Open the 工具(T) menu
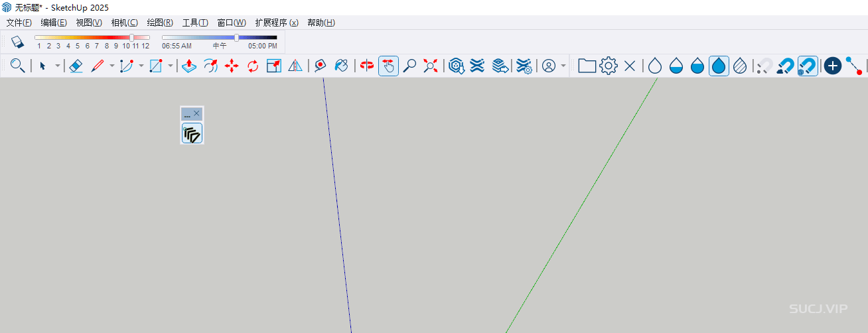Image resolution: width=868 pixels, height=333 pixels. (x=195, y=23)
